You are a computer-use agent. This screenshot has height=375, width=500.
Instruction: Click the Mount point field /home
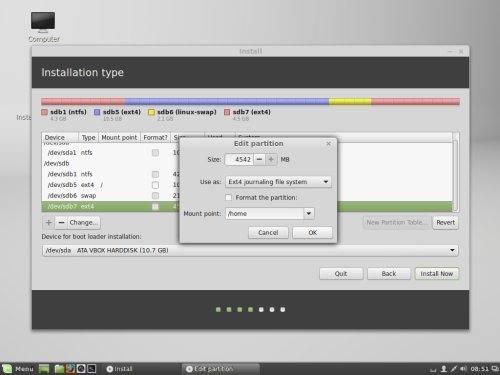tap(264, 213)
